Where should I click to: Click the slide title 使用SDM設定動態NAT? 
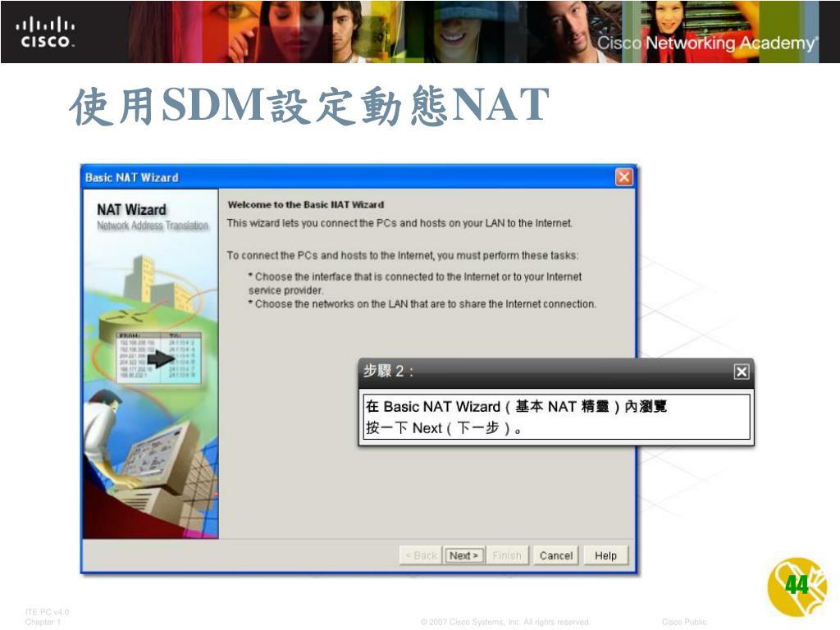coord(309,105)
